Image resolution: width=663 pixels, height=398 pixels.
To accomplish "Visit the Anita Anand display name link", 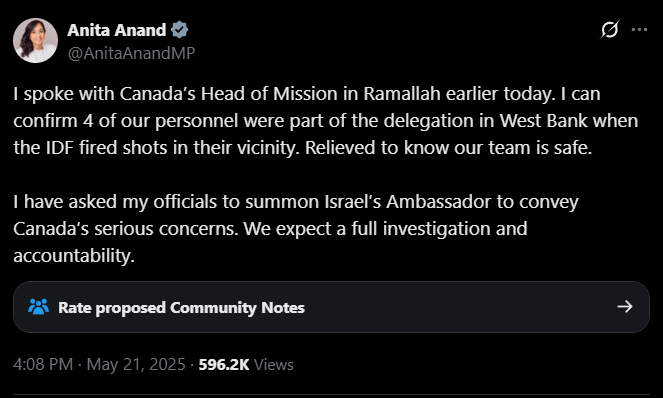I will [x=117, y=30].
